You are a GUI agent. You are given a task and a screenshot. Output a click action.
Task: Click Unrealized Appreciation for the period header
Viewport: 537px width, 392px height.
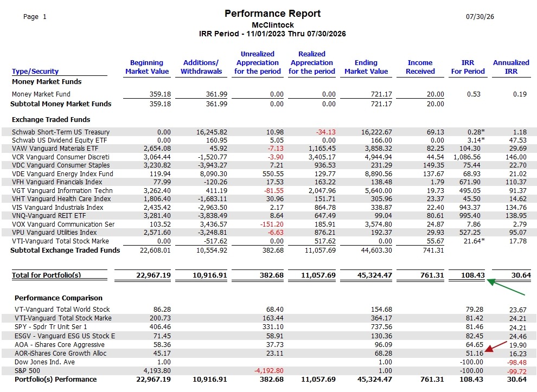click(258, 63)
